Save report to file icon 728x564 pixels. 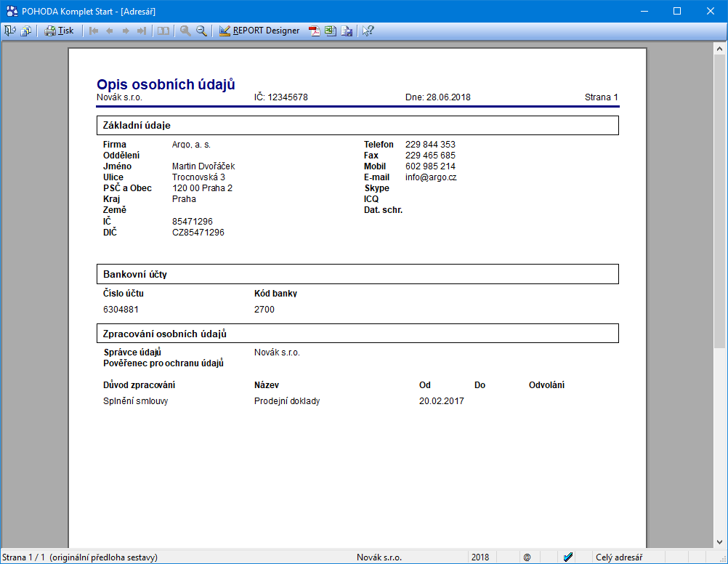(x=347, y=31)
